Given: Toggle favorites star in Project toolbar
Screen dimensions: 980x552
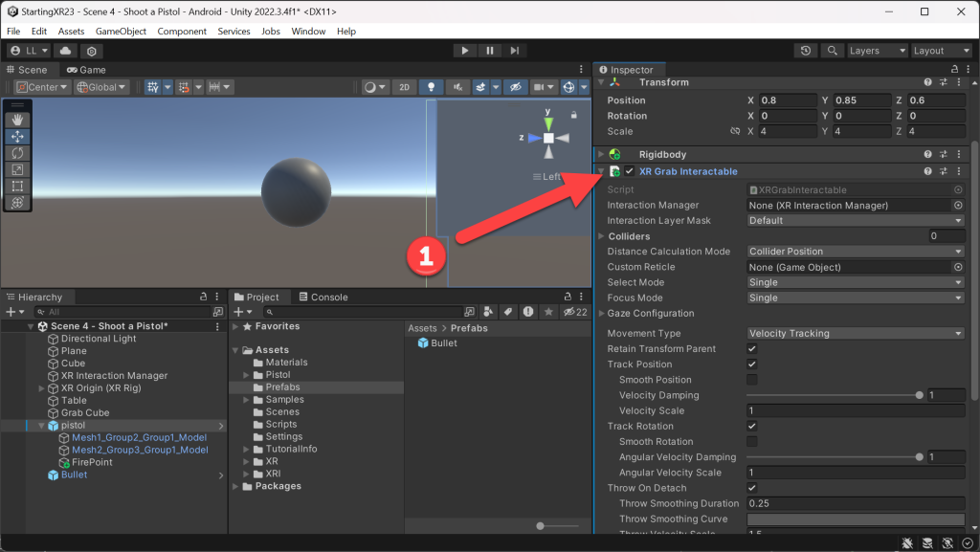Looking at the screenshot, I should point(548,312).
